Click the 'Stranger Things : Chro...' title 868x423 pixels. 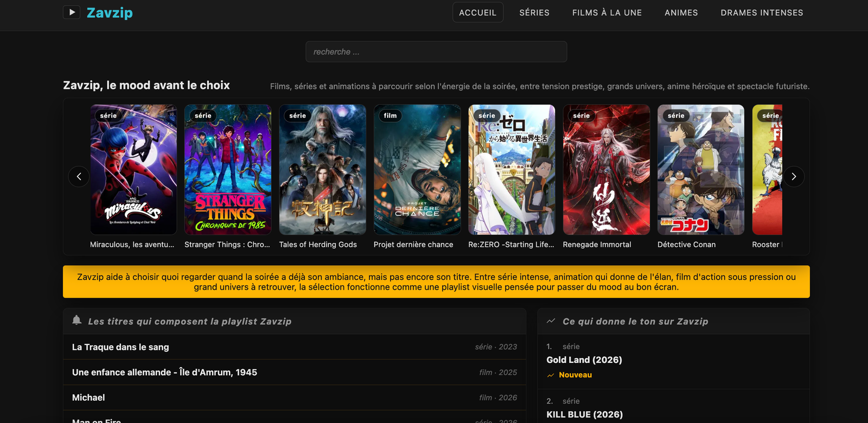click(x=227, y=245)
